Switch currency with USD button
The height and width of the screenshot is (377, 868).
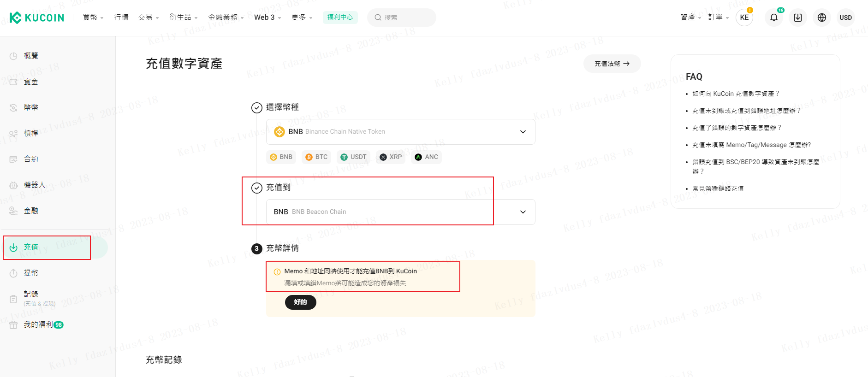click(x=846, y=18)
